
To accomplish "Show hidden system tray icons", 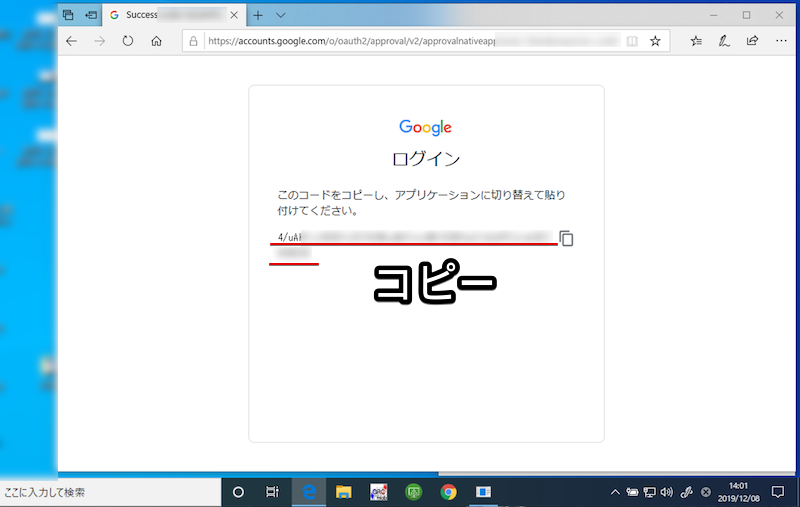I will point(614,492).
